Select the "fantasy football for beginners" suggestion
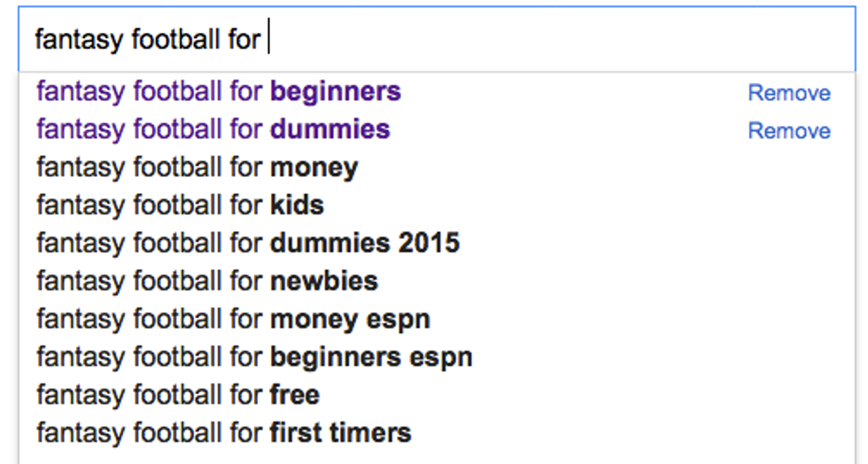 218,91
